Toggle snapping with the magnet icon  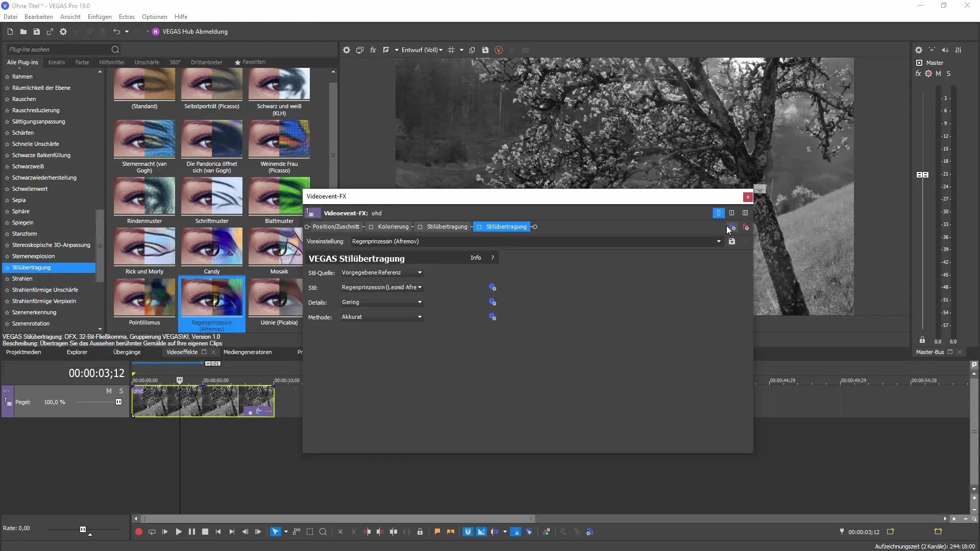pyautogui.click(x=468, y=532)
